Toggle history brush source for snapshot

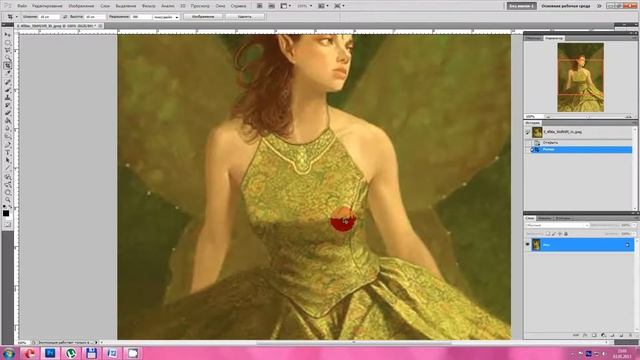(x=528, y=132)
